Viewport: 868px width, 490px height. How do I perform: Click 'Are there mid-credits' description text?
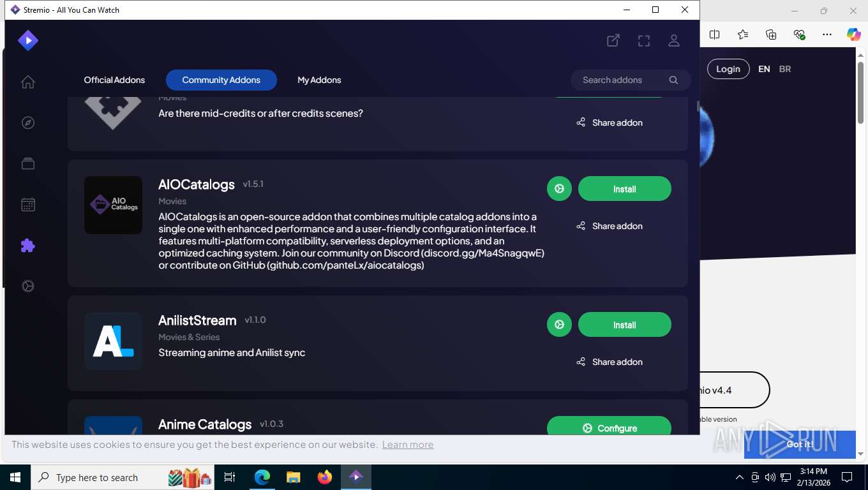coord(260,113)
